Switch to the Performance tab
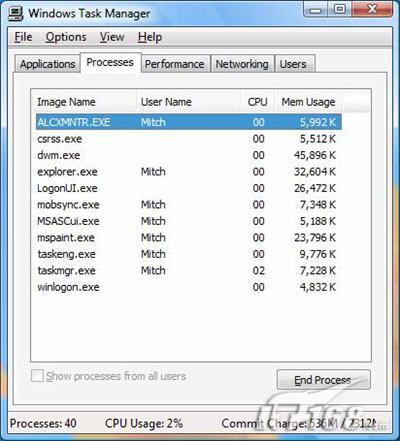The height and width of the screenshot is (441, 400). 175,64
